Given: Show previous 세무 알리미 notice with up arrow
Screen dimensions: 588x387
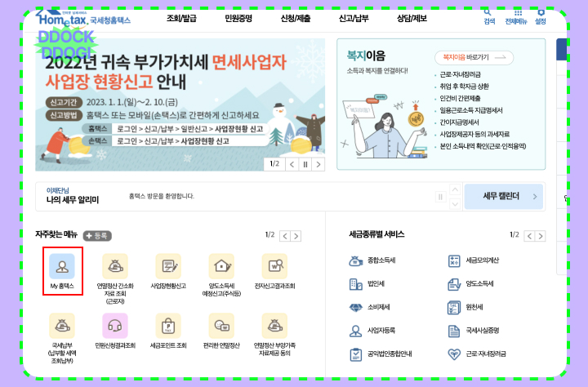Looking at the screenshot, I should tap(455, 189).
